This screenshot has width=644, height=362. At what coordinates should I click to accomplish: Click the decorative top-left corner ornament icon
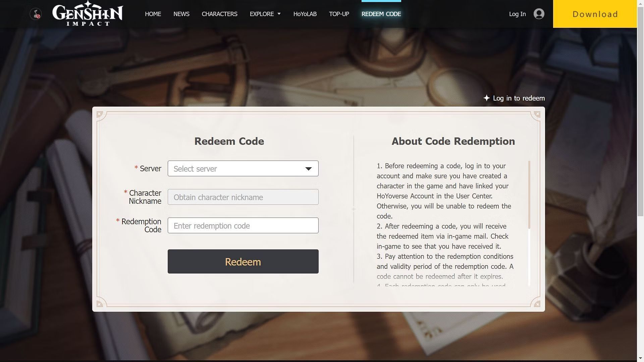pyautogui.click(x=100, y=114)
